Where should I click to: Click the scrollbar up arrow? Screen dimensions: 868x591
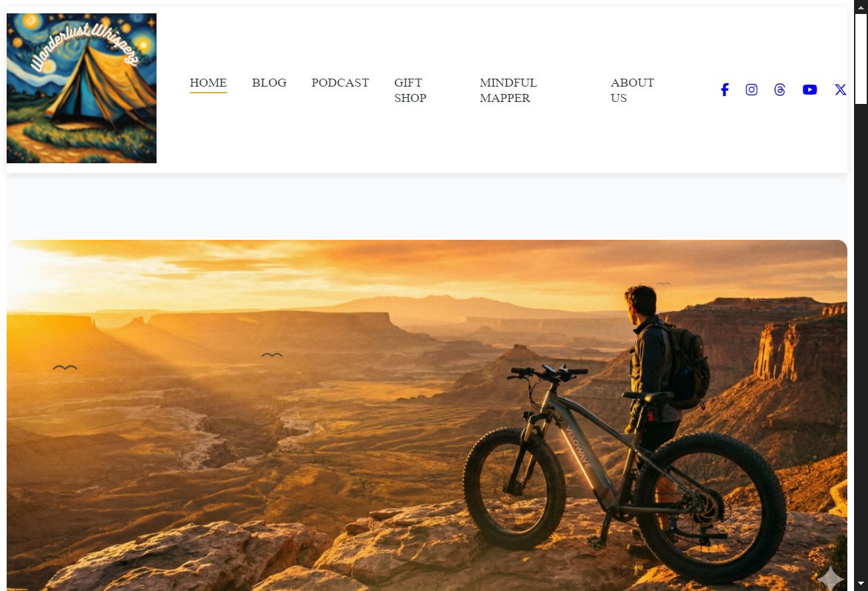(861, 7)
